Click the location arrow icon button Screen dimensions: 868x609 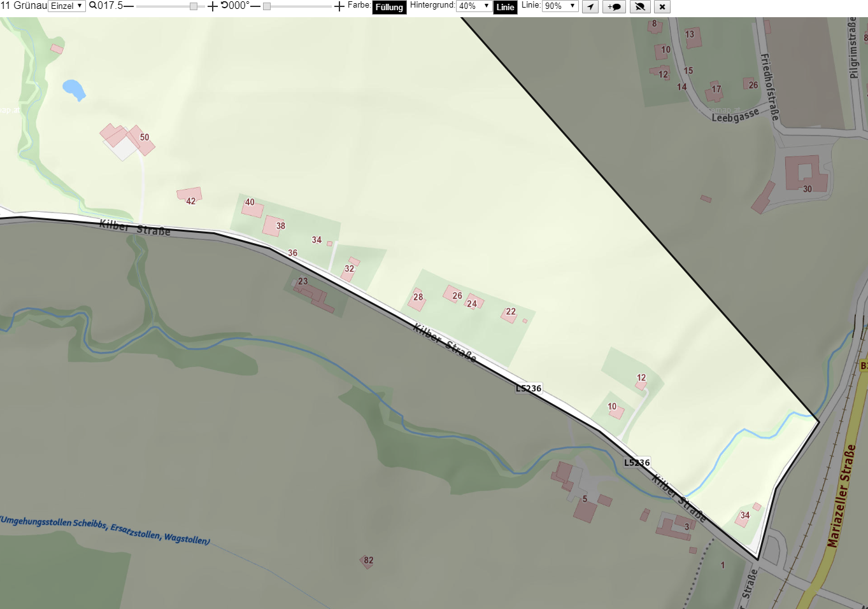(x=590, y=7)
